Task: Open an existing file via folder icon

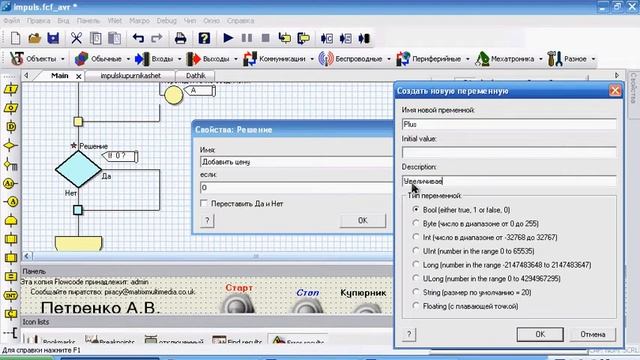Action: click(x=35, y=38)
